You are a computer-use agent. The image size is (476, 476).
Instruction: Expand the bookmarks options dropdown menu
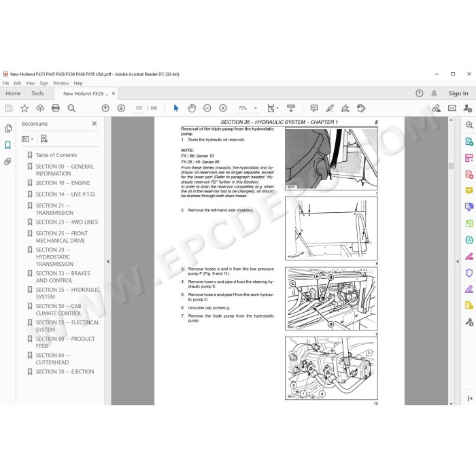click(x=28, y=139)
